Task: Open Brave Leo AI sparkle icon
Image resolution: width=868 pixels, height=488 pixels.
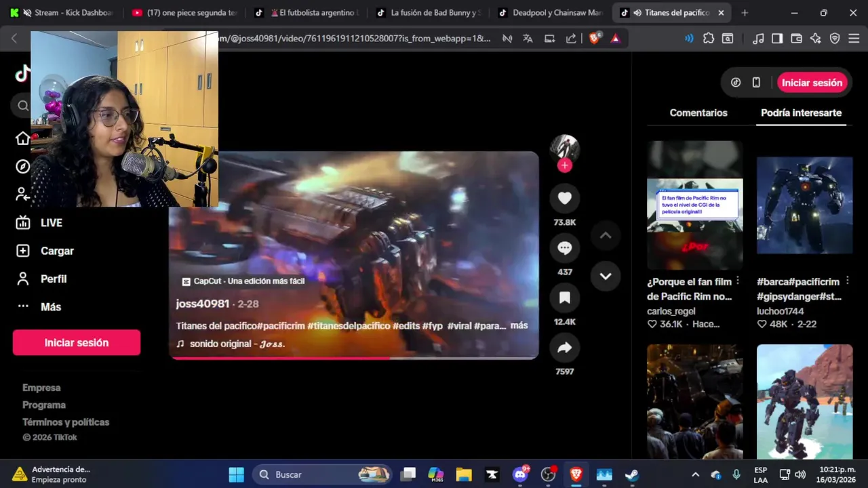Action: pos(816,39)
